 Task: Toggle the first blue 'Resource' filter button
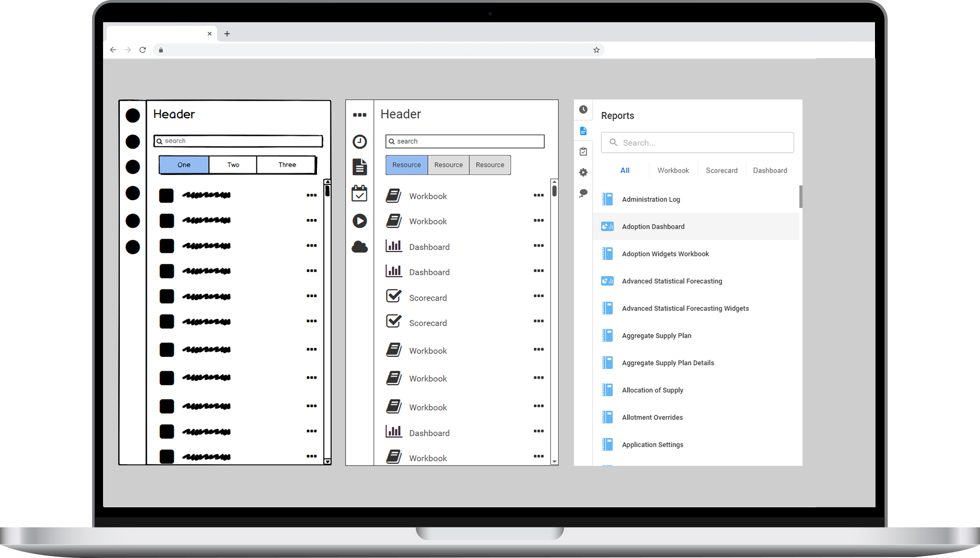click(406, 165)
